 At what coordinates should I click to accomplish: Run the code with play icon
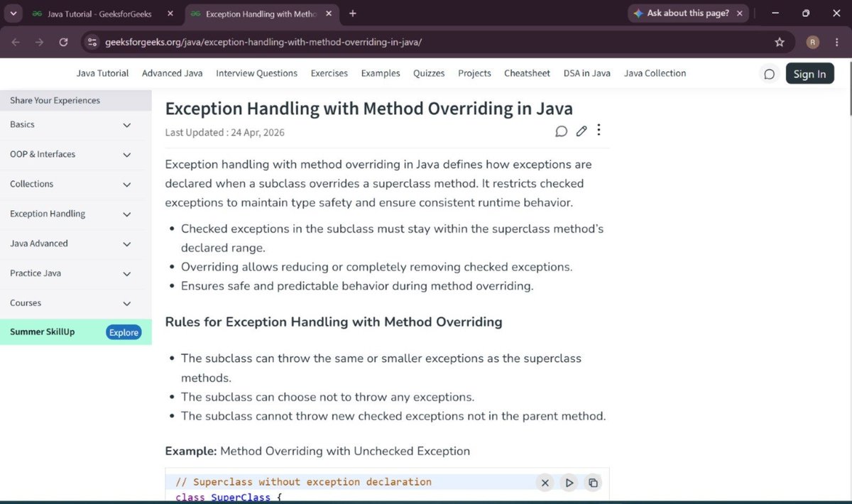pyautogui.click(x=569, y=483)
